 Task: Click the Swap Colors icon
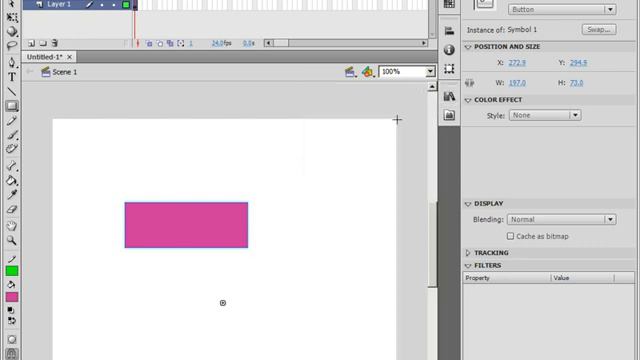tap(12, 321)
